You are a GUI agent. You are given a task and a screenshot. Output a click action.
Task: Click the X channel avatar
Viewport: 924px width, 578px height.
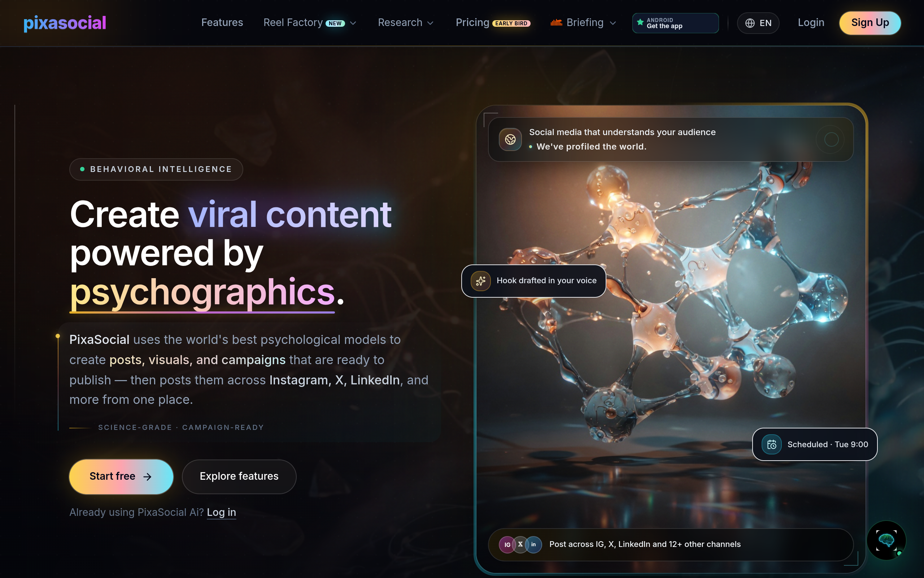520,544
